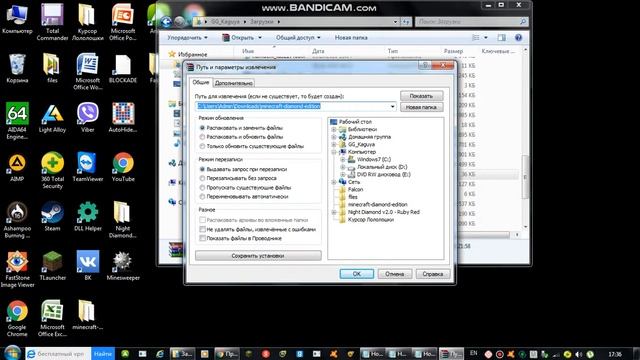Expand Локальный диск (D:) node
640x360 pixels.
point(343,167)
